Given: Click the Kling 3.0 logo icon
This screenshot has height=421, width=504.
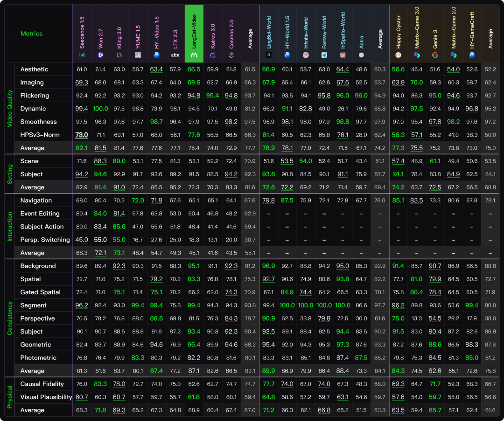Looking at the screenshot, I should (x=119, y=55).
